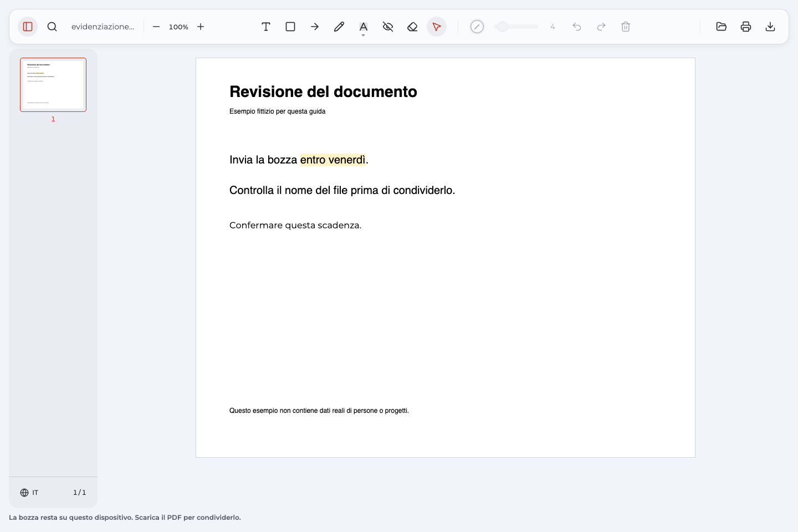Select the redact (crossed eye) tool
The height and width of the screenshot is (532, 798).
point(388,27)
